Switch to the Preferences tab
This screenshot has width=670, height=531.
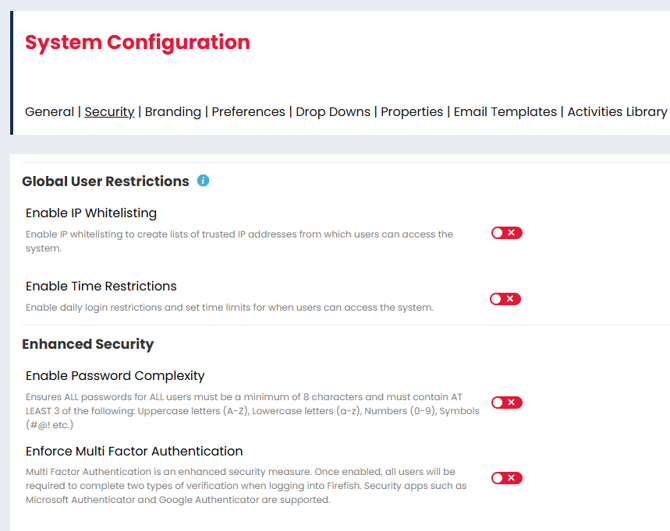(x=249, y=112)
